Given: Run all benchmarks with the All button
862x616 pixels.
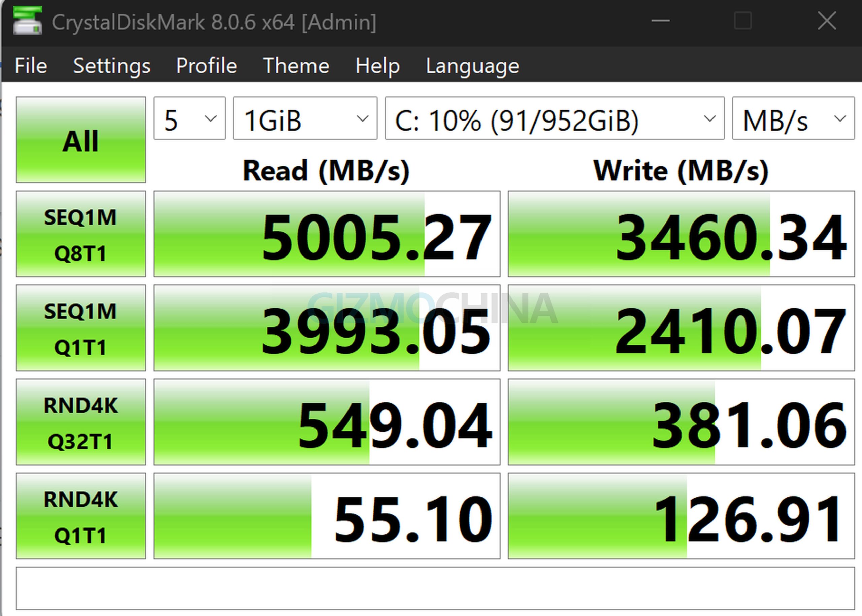Looking at the screenshot, I should point(81,140).
